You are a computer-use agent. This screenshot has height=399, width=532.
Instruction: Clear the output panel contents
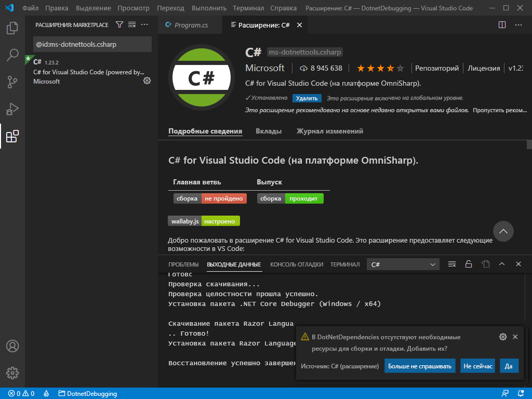point(451,264)
